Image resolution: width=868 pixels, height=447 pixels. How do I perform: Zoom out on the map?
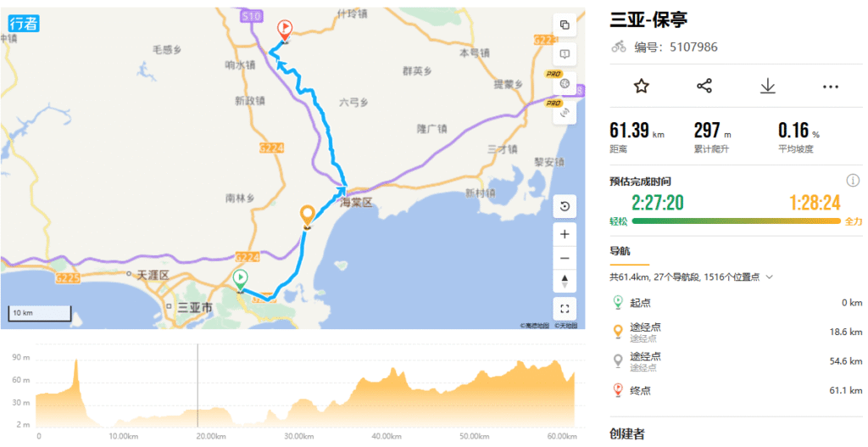[565, 258]
